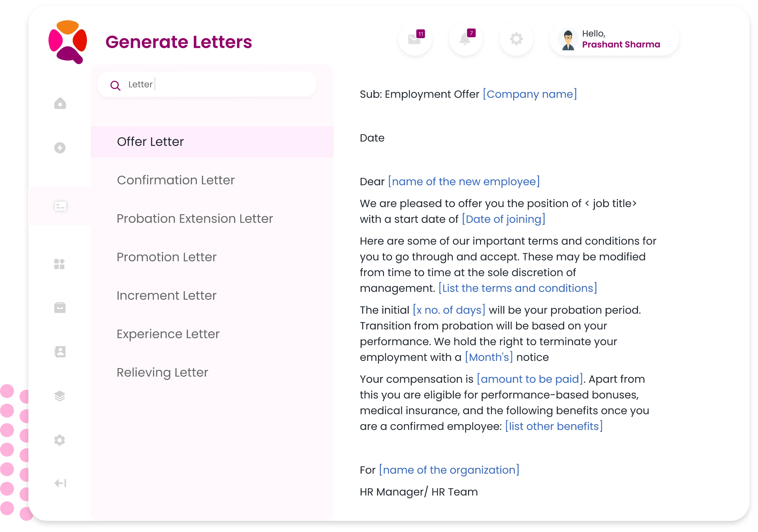Fill in the Company name placeholder
The image size is (758, 532).
(529, 94)
